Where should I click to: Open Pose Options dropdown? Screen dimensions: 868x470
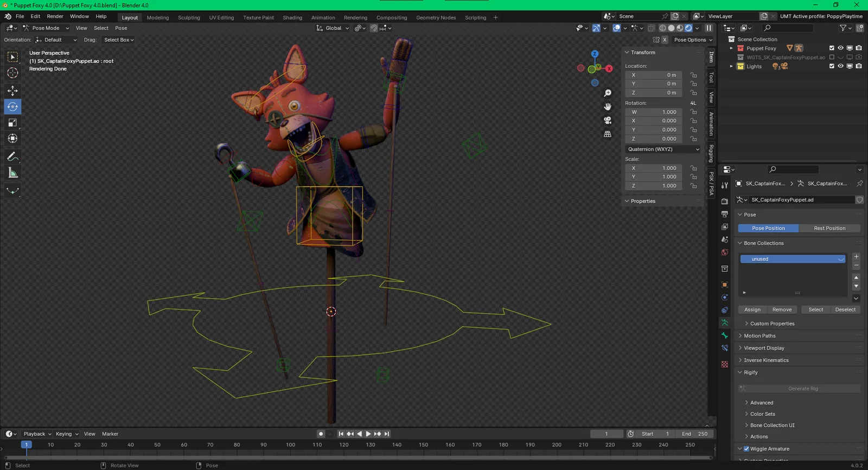point(693,40)
